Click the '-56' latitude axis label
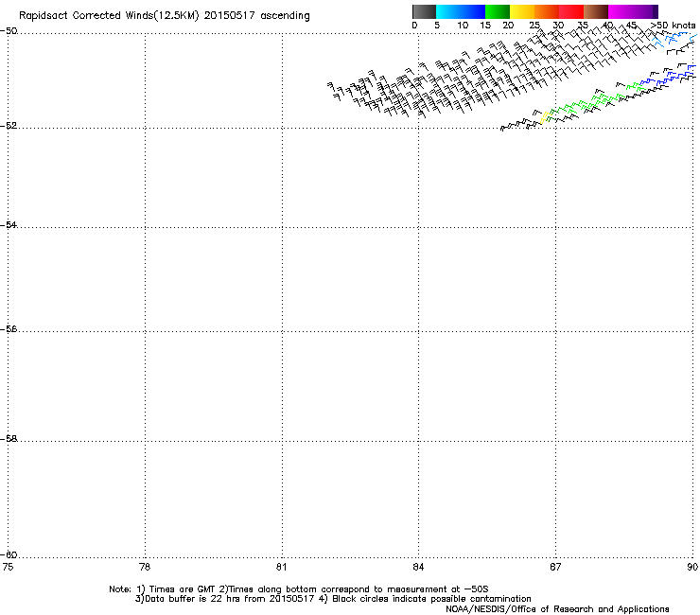 coord(9,328)
